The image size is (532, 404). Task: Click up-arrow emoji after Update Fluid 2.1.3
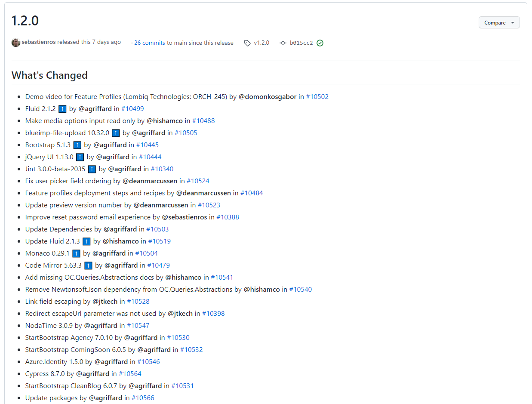coord(86,241)
